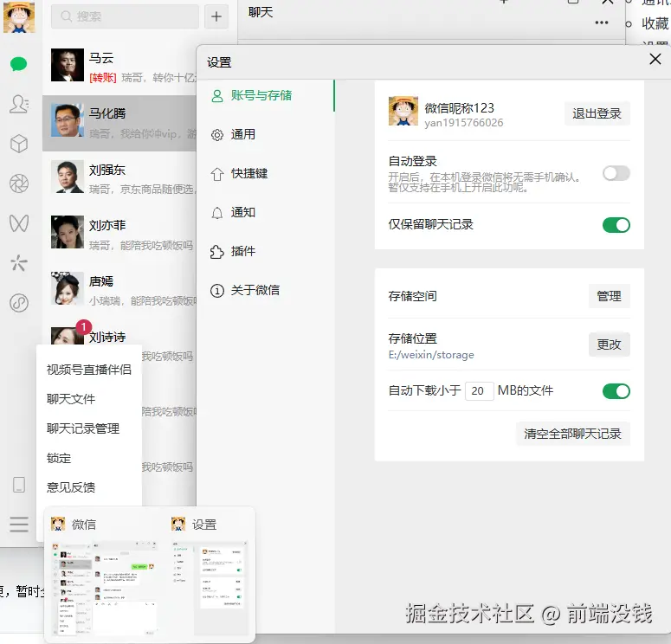
Task: Click the phone icon in sidebar
Action: coord(19,485)
